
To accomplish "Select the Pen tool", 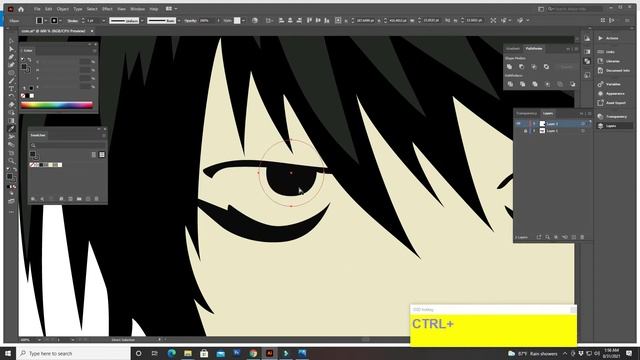I will tap(11, 57).
